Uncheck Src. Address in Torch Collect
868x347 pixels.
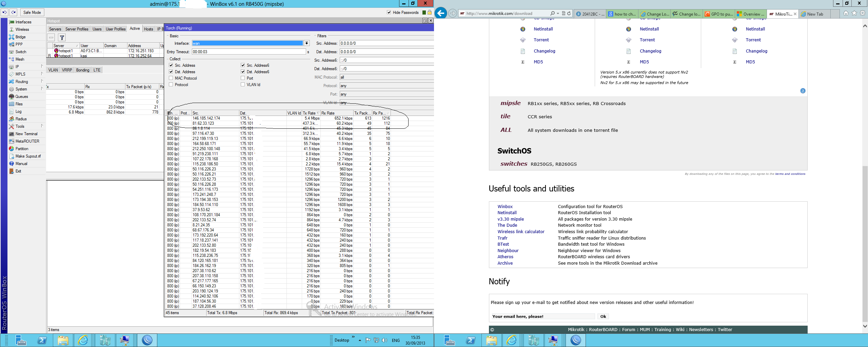(171, 65)
